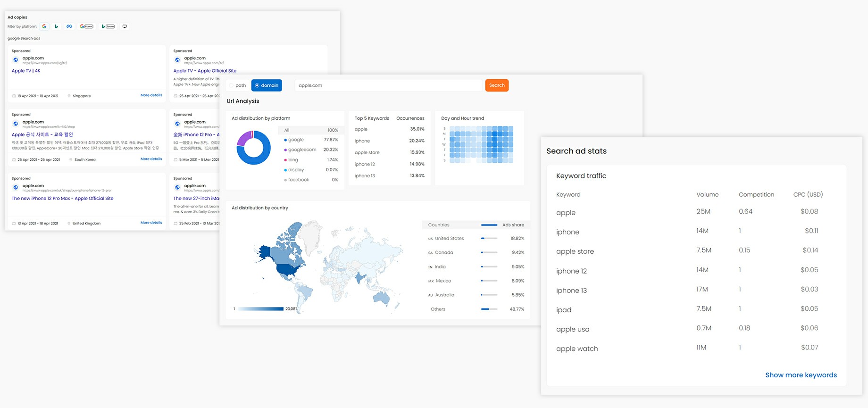Click the blue google legend dot
Viewport: 868px width, 408px height.
[285, 140]
